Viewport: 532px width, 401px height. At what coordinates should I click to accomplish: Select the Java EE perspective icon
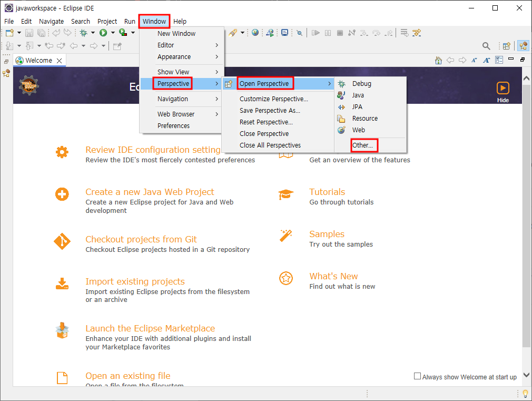click(x=523, y=46)
